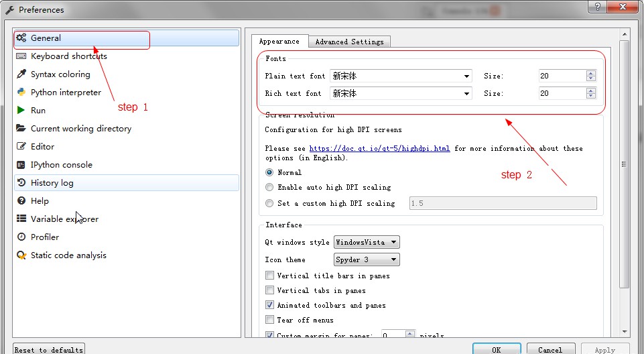Switch to the Advanced Settings tab

(350, 42)
